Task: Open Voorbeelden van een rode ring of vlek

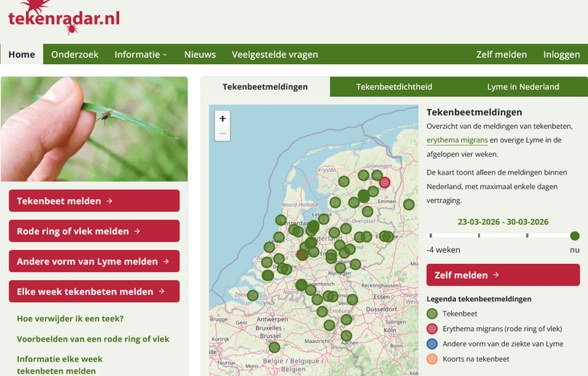Action: point(93,339)
